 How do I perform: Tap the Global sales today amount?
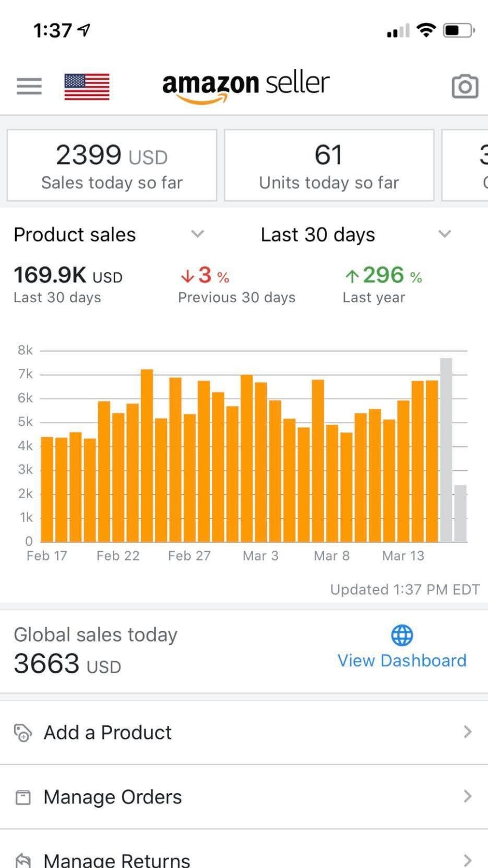pyautogui.click(x=67, y=663)
